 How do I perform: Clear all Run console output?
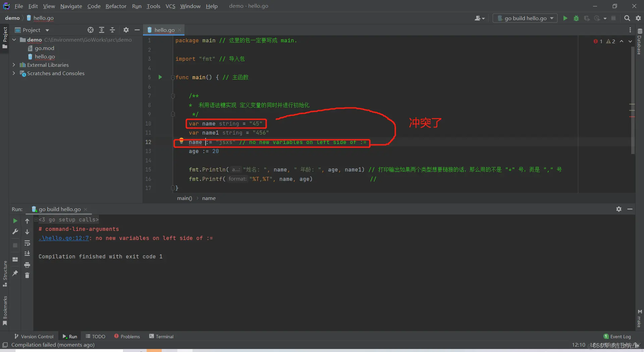pyautogui.click(x=27, y=275)
